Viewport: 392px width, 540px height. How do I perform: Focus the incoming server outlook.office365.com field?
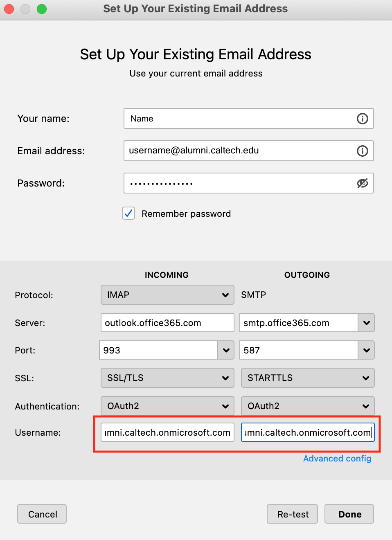click(x=167, y=323)
